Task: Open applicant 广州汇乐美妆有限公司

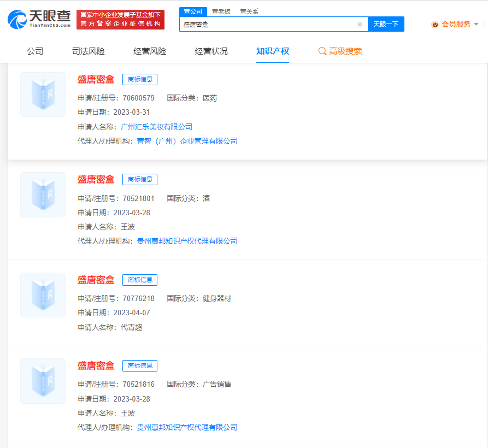Action: point(156,127)
